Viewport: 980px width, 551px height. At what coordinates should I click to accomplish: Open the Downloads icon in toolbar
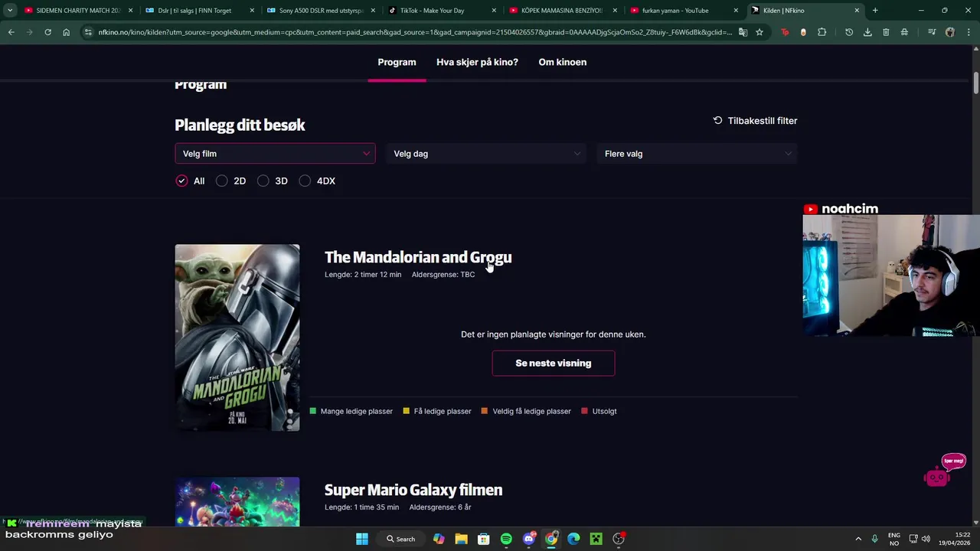(867, 32)
